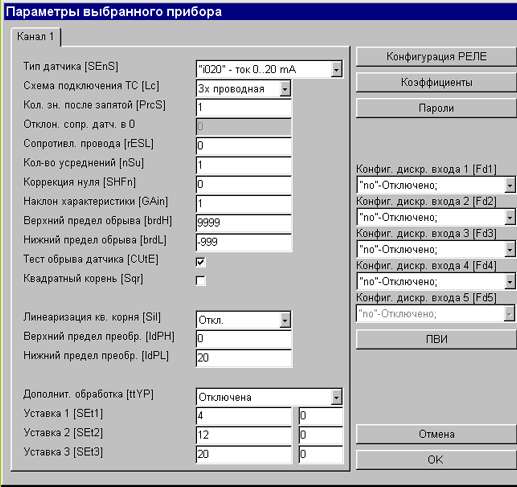This screenshot has width=517, height=487.
Task: Click the Кол-во усреднений [nSu] field
Action: (244, 165)
